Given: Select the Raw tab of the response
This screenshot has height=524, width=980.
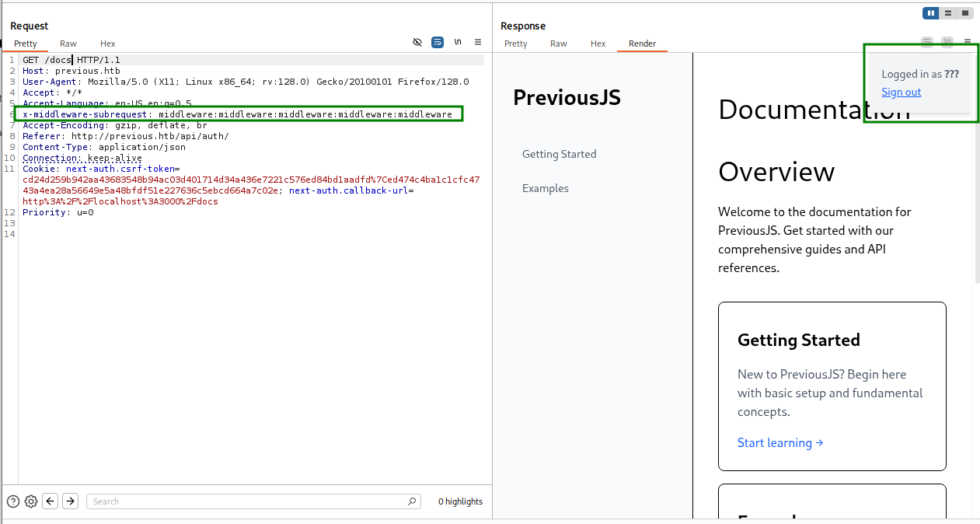Looking at the screenshot, I should pyautogui.click(x=558, y=44).
